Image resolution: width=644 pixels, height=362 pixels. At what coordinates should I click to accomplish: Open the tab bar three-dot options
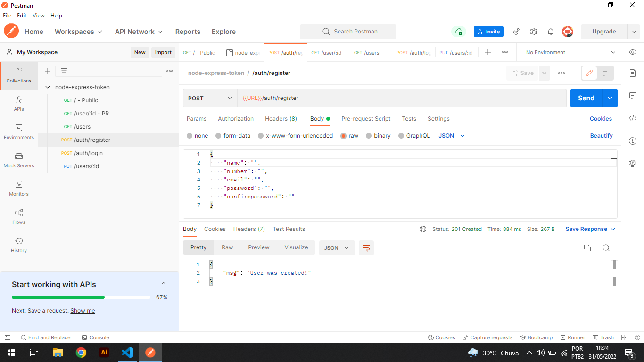[x=505, y=52]
